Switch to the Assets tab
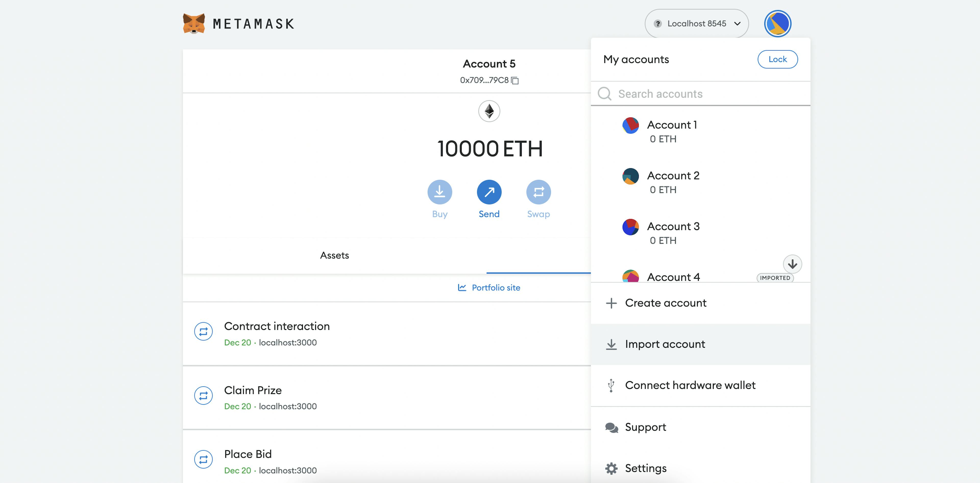Viewport: 980px width, 483px height. pyautogui.click(x=334, y=255)
